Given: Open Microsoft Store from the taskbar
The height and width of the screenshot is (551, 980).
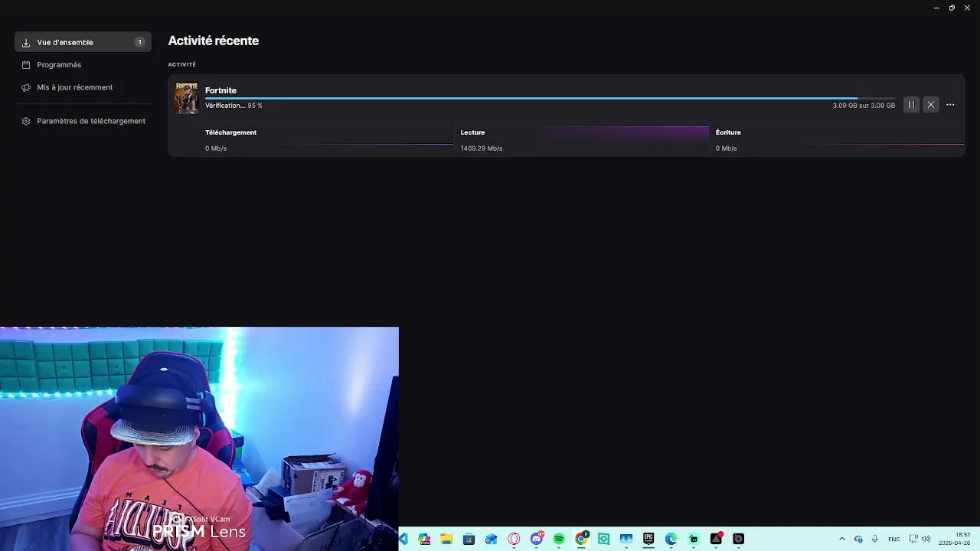Looking at the screenshot, I should 469,540.
